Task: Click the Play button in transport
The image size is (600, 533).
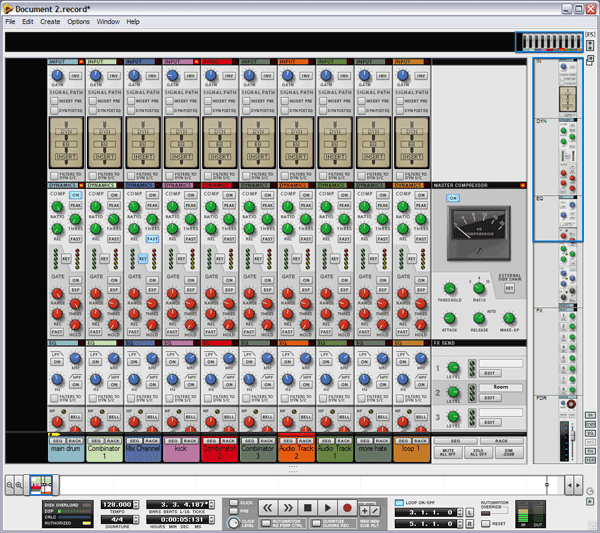Action: (x=329, y=509)
